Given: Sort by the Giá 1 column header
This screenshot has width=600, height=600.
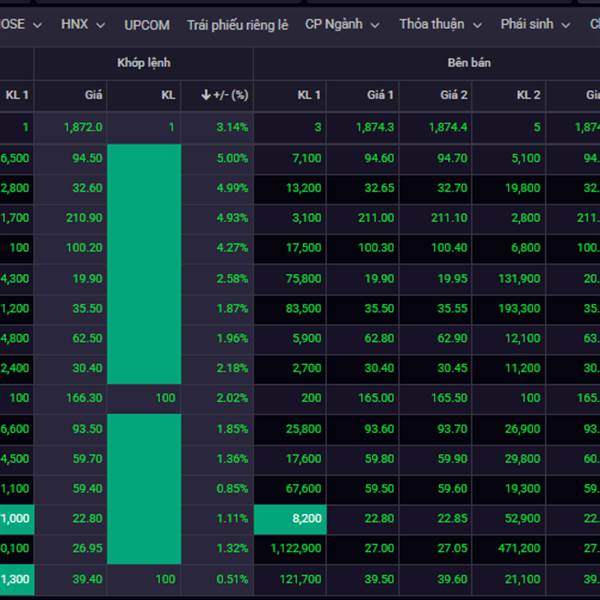Looking at the screenshot, I should coord(380,95).
